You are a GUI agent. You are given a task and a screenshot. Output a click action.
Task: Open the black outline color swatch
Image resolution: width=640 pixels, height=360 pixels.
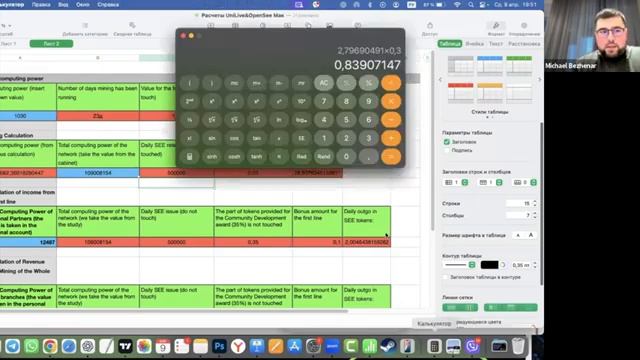click(x=489, y=265)
